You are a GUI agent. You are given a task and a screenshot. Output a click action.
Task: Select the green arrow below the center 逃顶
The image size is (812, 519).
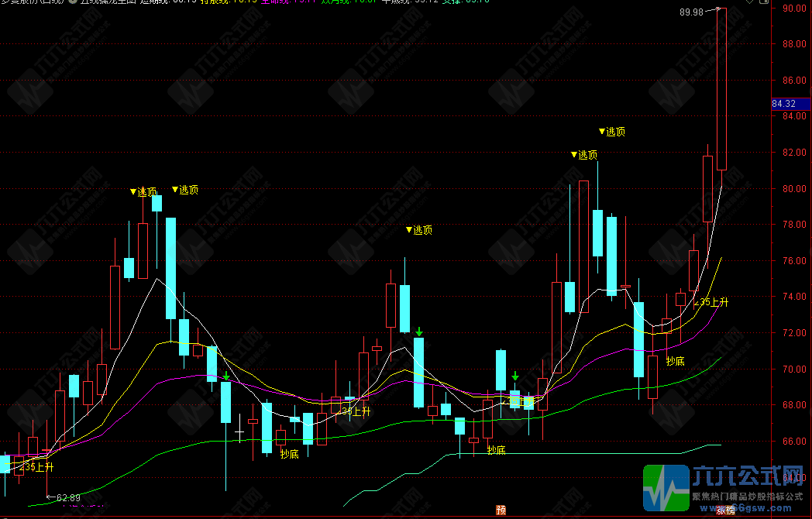click(x=419, y=332)
